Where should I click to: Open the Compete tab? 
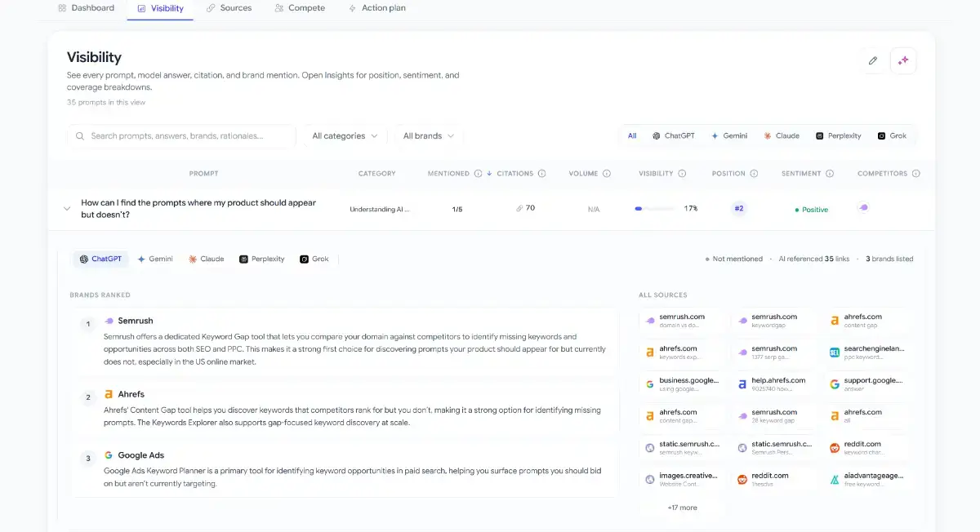click(x=300, y=8)
